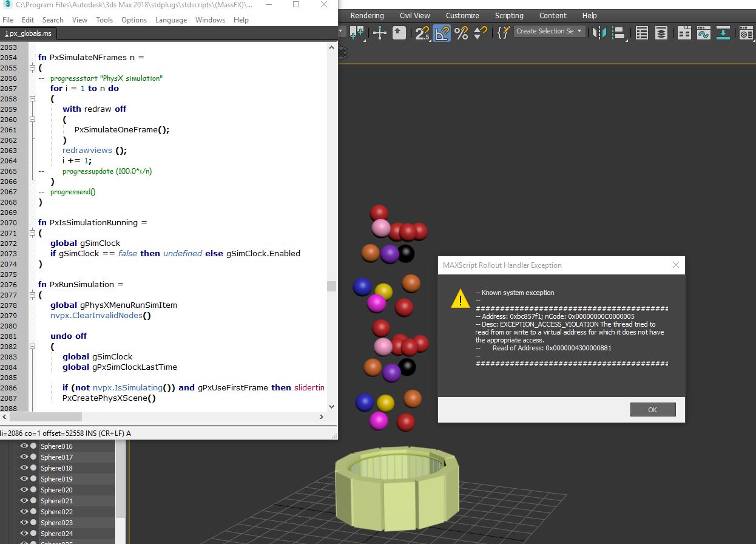This screenshot has height=544, width=756.
Task: Open the Align tool
Action: [619, 32]
